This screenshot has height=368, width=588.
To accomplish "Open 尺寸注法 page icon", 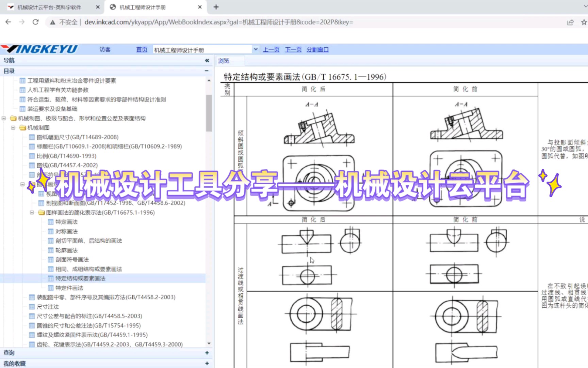I will click(x=32, y=307).
